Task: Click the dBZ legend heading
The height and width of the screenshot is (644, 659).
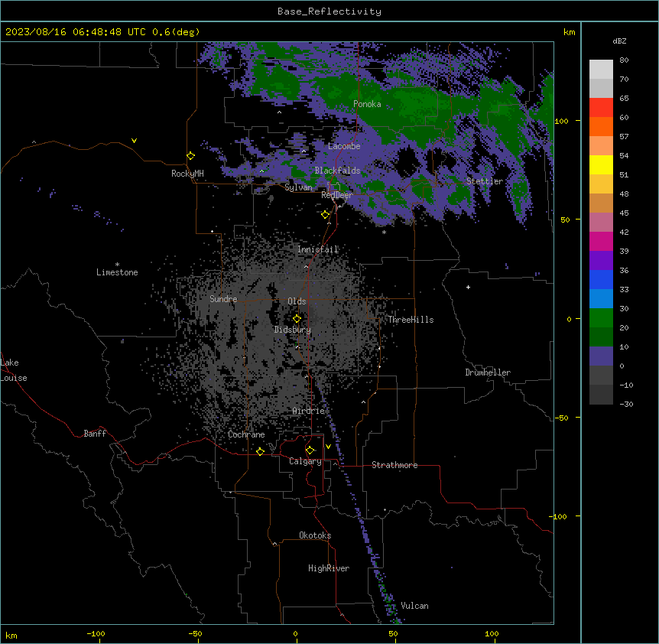Action: click(619, 41)
